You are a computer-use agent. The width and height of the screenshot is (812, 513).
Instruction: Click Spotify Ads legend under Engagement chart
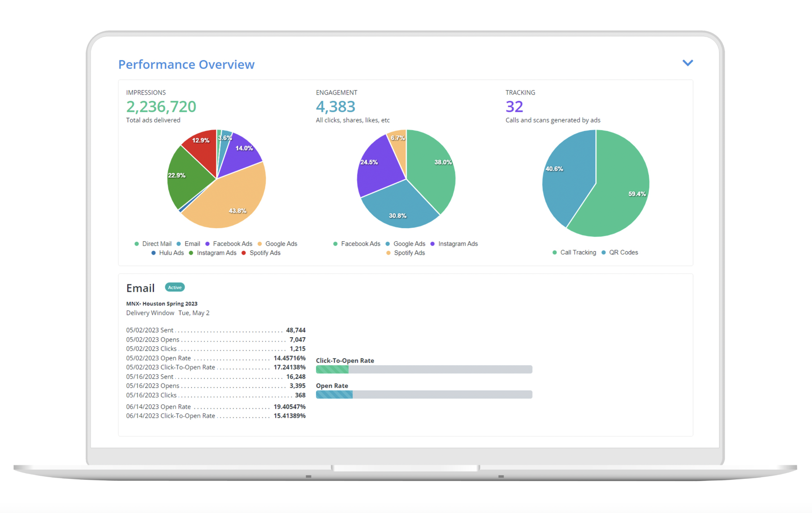pos(406,253)
